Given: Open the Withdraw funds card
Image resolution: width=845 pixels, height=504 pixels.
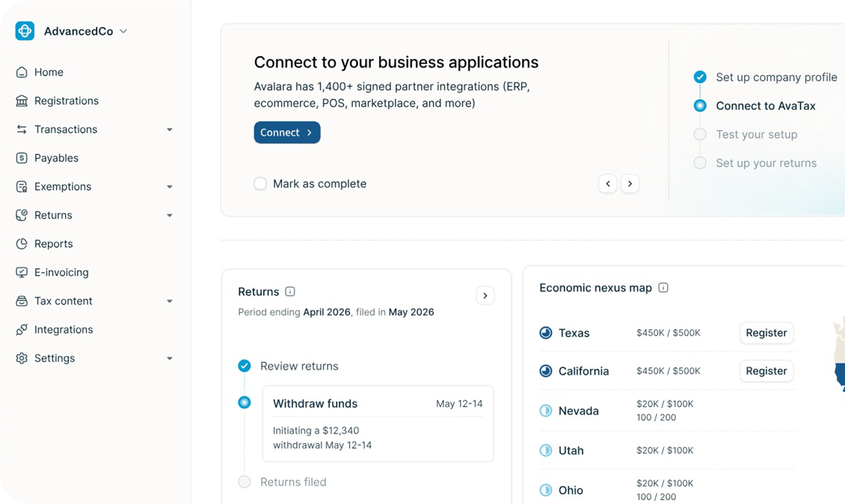Looking at the screenshot, I should click(378, 424).
